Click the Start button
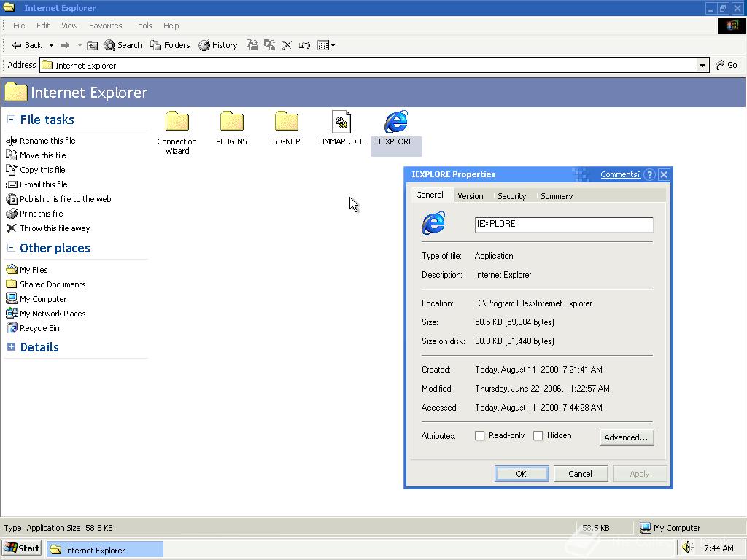This screenshot has width=747, height=560. coord(22,548)
